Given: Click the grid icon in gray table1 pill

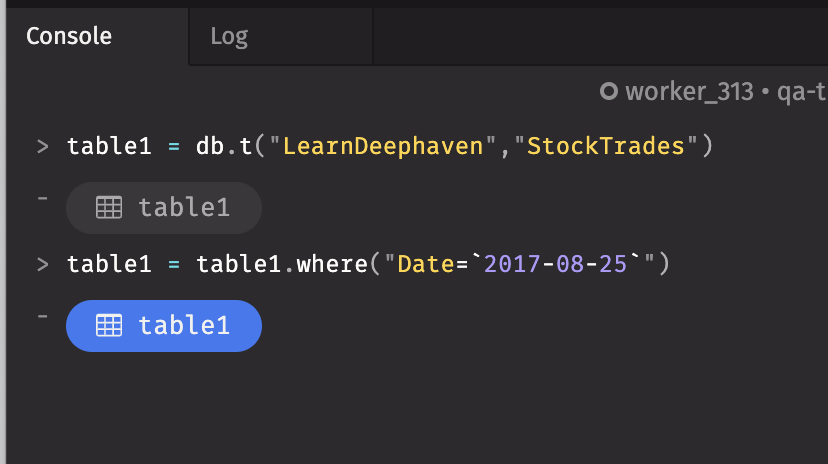Looking at the screenshot, I should coord(109,207).
